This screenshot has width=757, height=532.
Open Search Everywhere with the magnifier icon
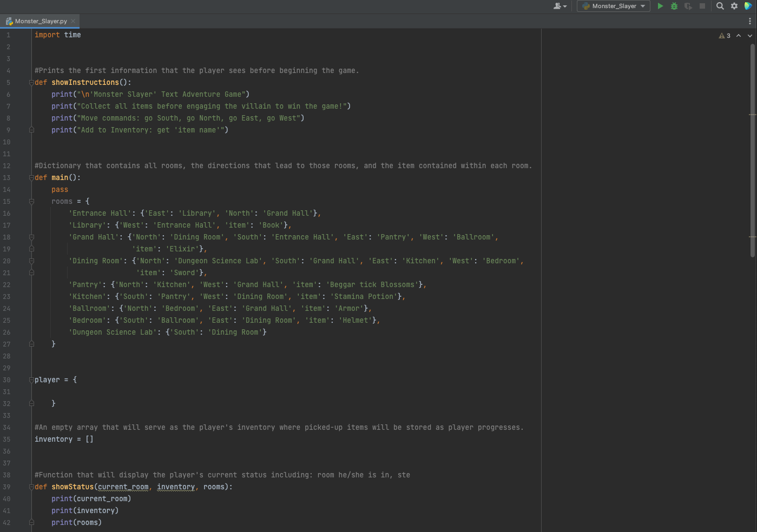[x=719, y=6]
